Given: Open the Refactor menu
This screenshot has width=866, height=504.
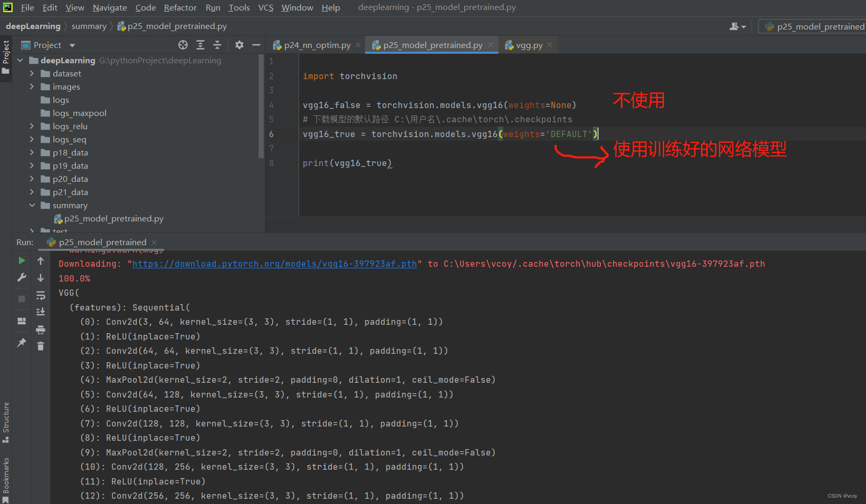Looking at the screenshot, I should [180, 7].
